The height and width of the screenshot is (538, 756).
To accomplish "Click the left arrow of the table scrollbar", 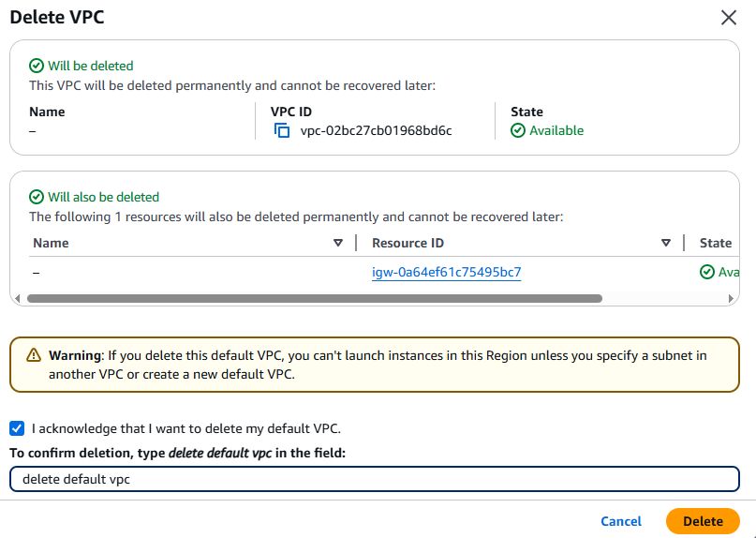I will click(18, 299).
